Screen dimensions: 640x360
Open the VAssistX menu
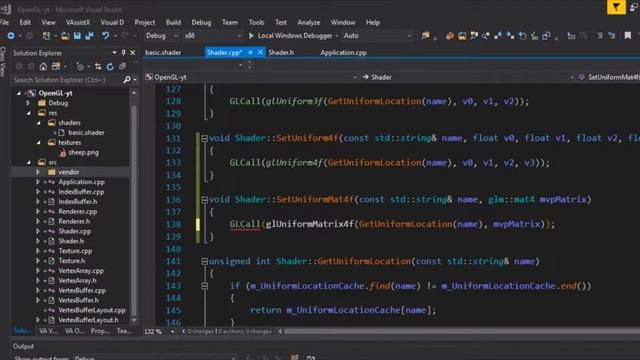[x=78, y=22]
